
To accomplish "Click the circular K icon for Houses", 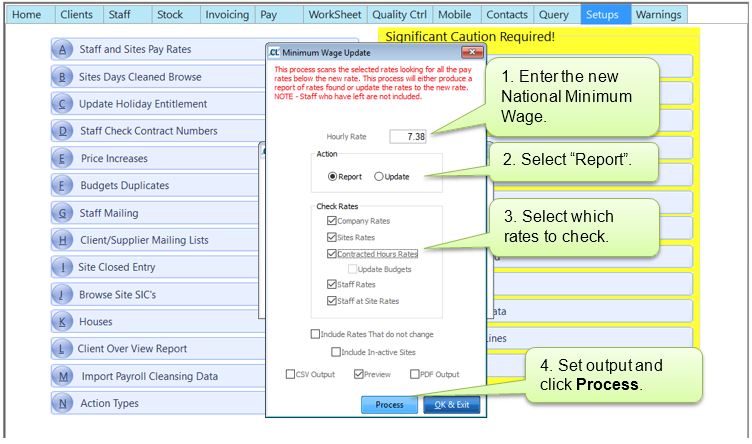I will point(63,322).
